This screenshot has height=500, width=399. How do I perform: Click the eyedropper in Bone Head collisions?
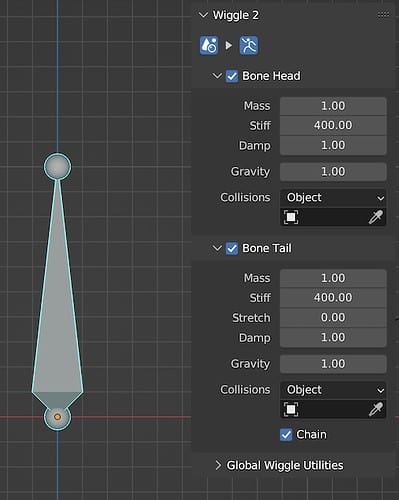pos(376,217)
